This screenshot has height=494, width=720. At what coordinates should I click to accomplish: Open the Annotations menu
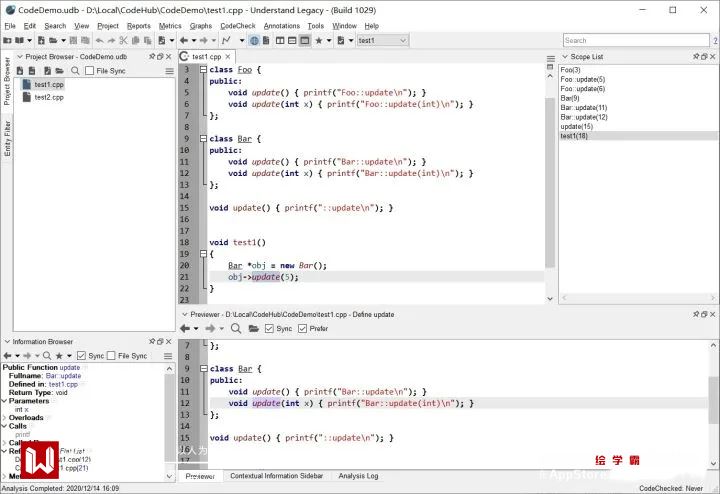pyautogui.click(x=281, y=26)
